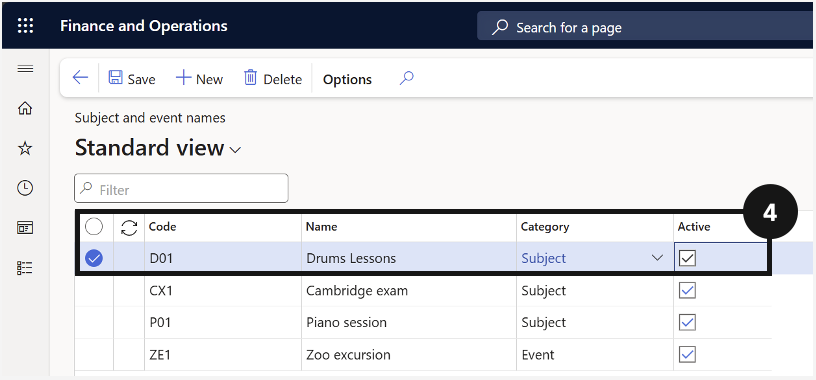Click the CX1 code cell

223,290
